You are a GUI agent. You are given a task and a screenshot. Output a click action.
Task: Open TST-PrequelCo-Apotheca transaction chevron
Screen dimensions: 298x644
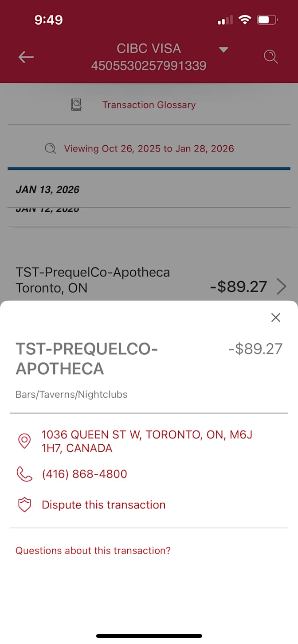coord(281,287)
